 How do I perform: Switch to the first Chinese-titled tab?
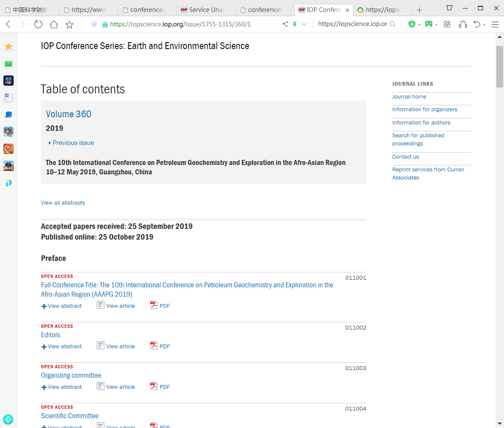tap(30, 10)
